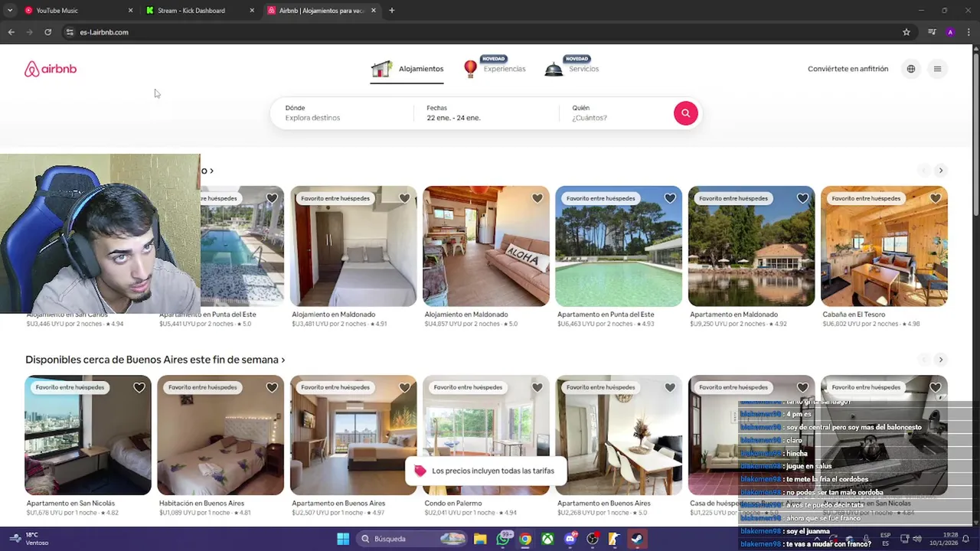Viewport: 980px width, 551px height.
Task: Close the Kick Dashboard tab
Action: pyautogui.click(x=252, y=11)
